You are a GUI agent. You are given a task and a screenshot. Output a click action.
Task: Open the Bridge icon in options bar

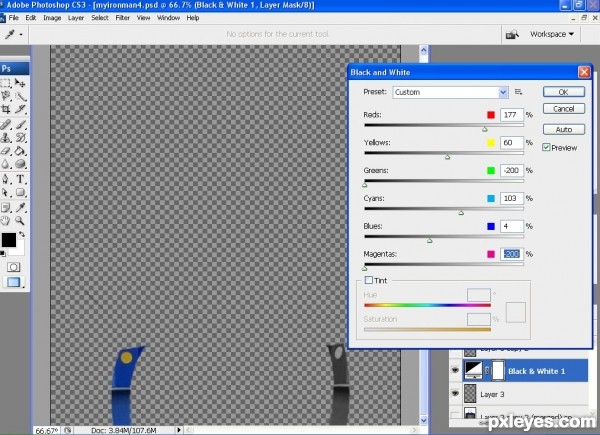click(512, 34)
